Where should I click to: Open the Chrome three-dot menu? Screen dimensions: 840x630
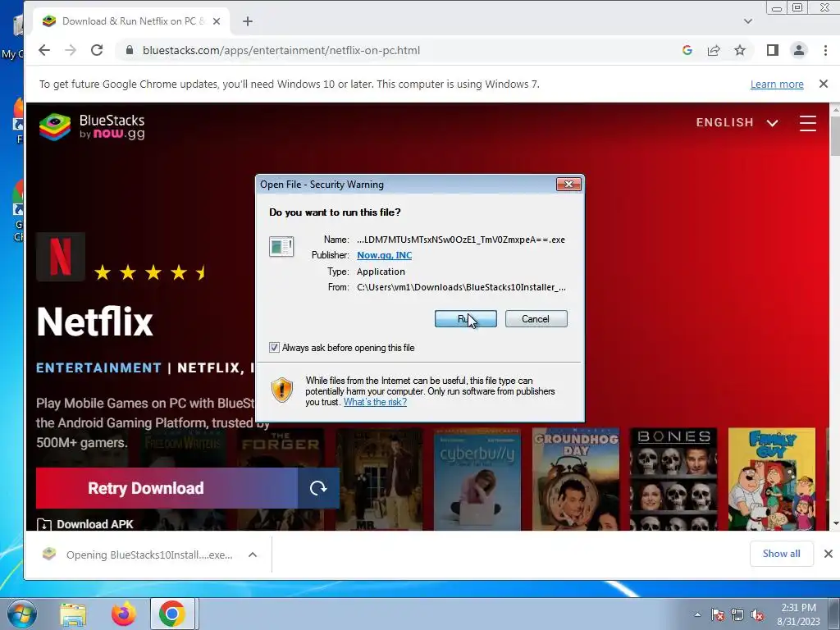825,50
